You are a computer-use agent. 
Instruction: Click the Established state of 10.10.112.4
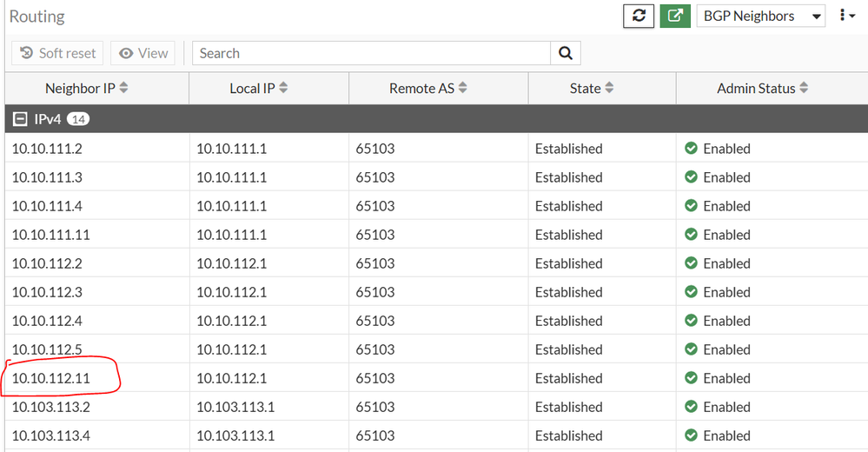(568, 321)
